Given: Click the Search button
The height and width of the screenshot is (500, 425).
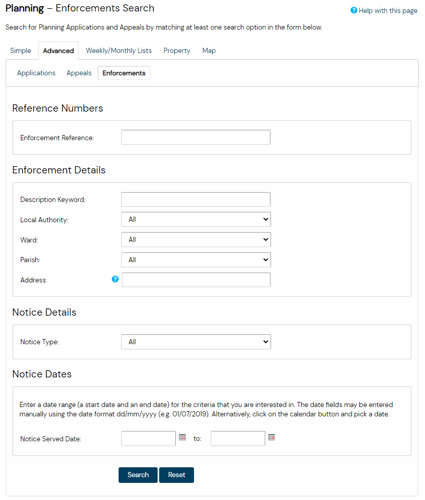Looking at the screenshot, I should (138, 475).
